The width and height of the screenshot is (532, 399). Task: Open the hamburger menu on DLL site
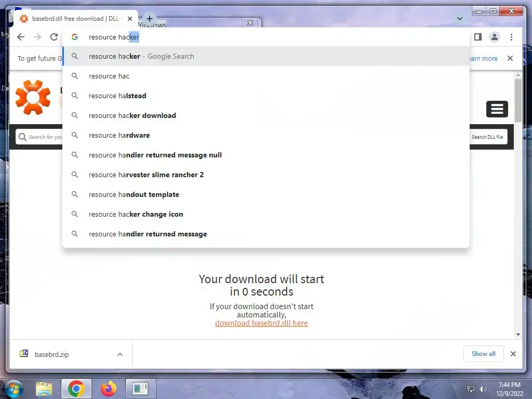click(497, 109)
